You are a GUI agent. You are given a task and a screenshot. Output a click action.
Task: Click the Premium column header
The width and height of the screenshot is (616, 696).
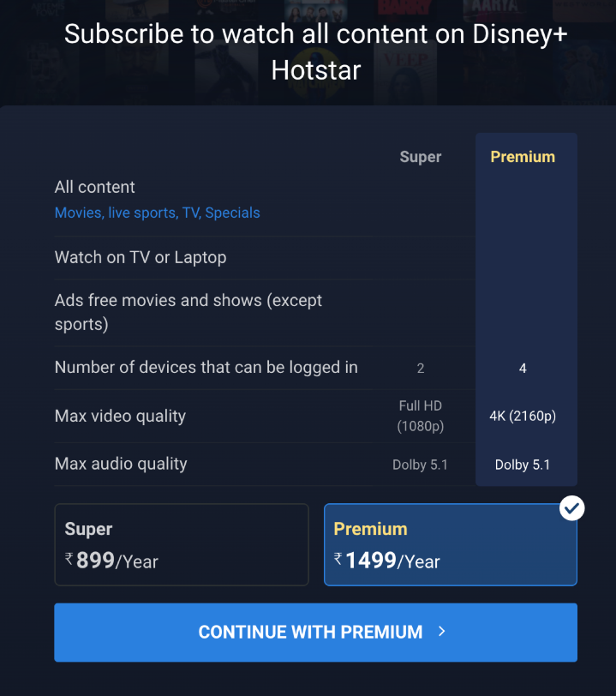(523, 157)
